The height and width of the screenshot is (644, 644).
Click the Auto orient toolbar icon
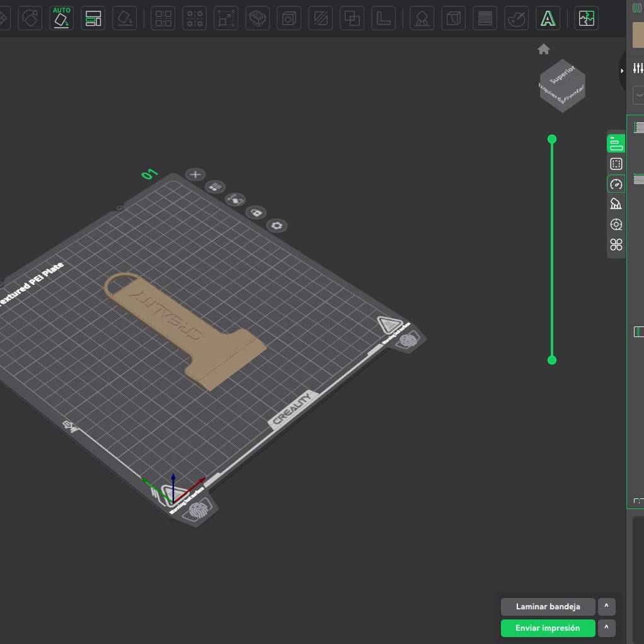point(61,18)
